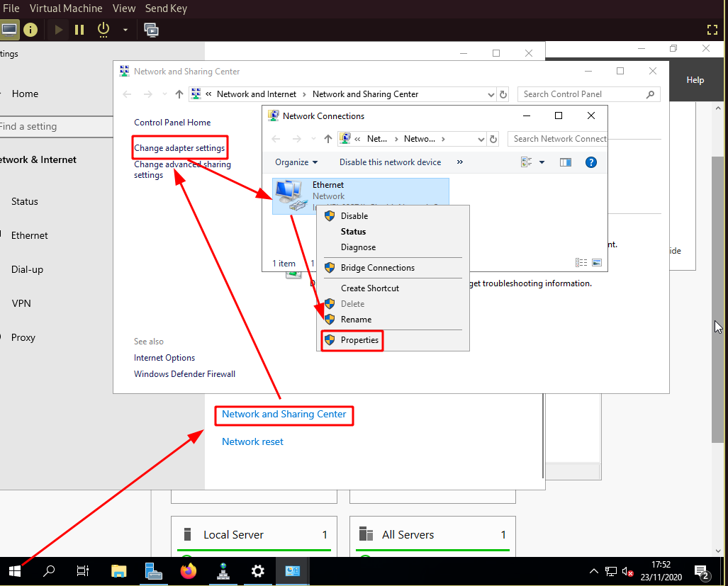
Task: Choose Disable from the context menu
Action: (393, 215)
